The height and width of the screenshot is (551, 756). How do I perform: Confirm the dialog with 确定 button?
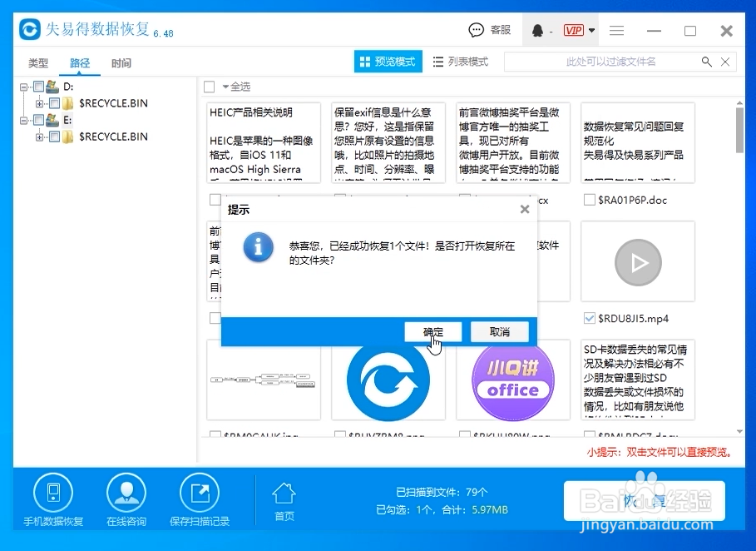[x=432, y=331]
